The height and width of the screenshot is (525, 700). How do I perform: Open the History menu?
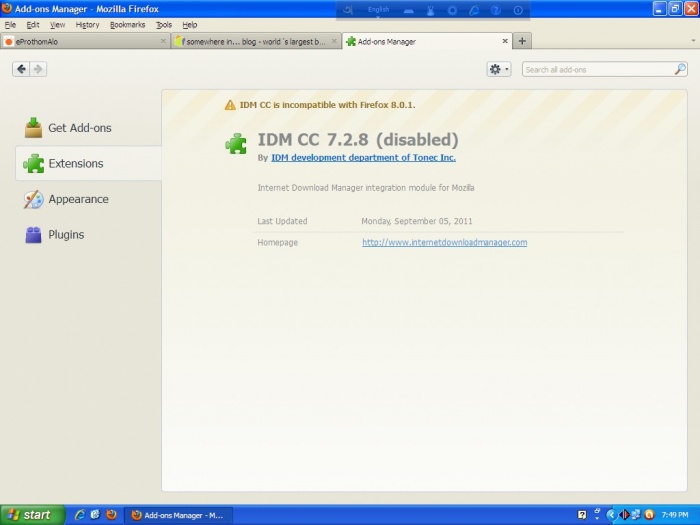coord(87,25)
